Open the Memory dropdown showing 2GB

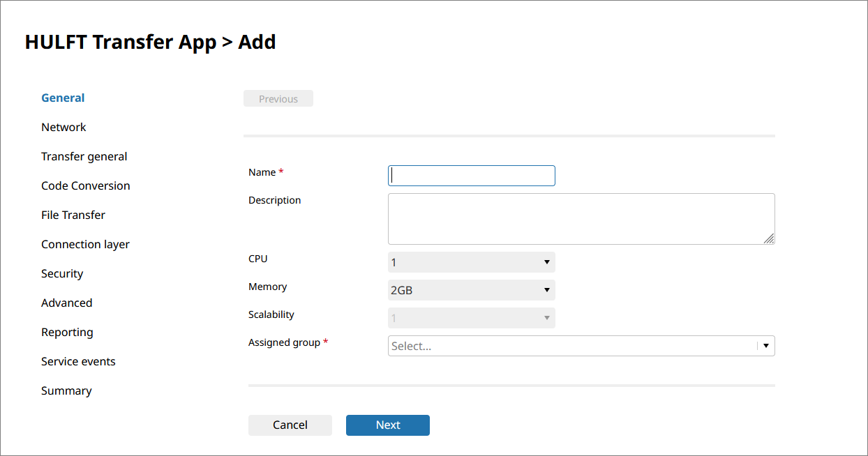coord(471,290)
